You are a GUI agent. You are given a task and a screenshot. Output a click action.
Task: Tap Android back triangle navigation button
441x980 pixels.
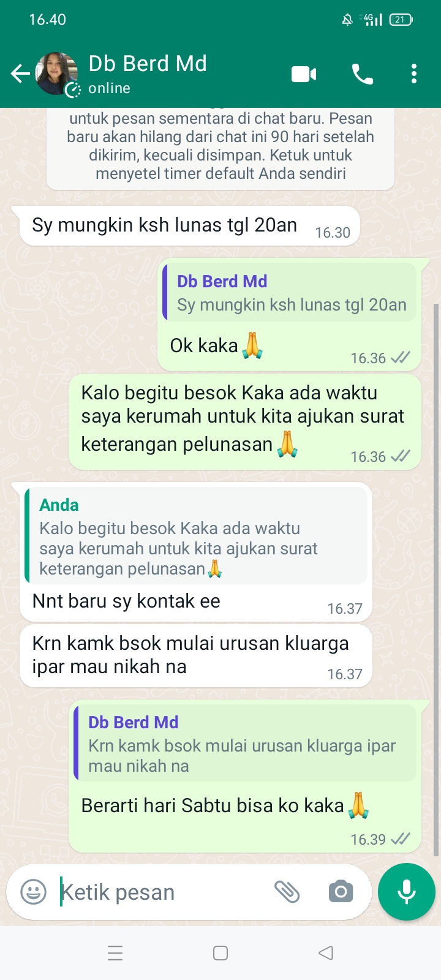pos(326,953)
